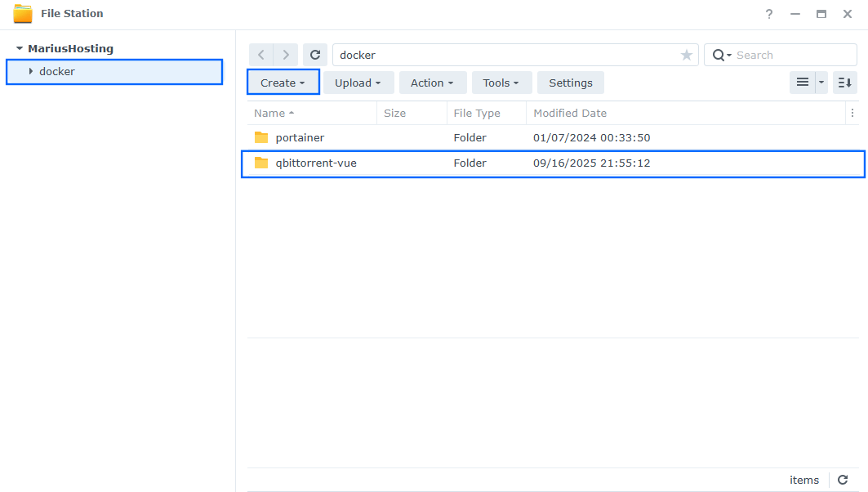Viewport: 868px width, 492px height.
Task: Click the qbittorrent-vue folder icon
Action: [x=261, y=163]
